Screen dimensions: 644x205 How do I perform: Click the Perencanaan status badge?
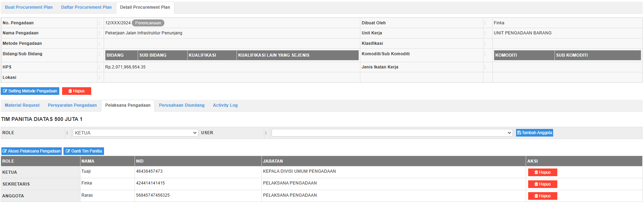(148, 23)
